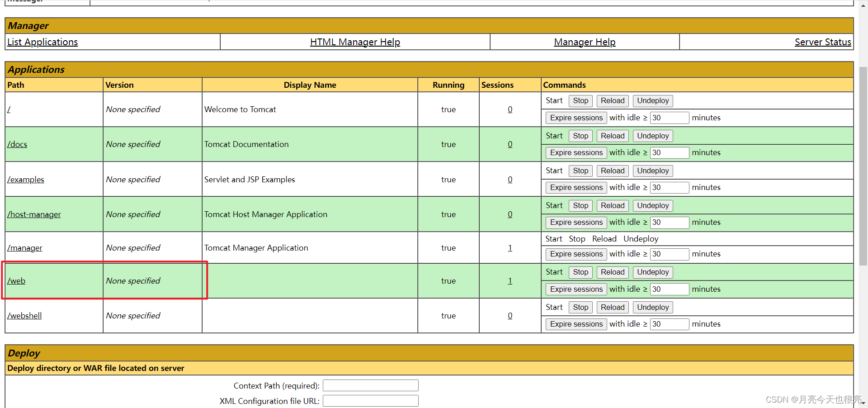Select 'Tomcat Host Manager Application' display name
Screen dimensions: 868x408
[266, 214]
